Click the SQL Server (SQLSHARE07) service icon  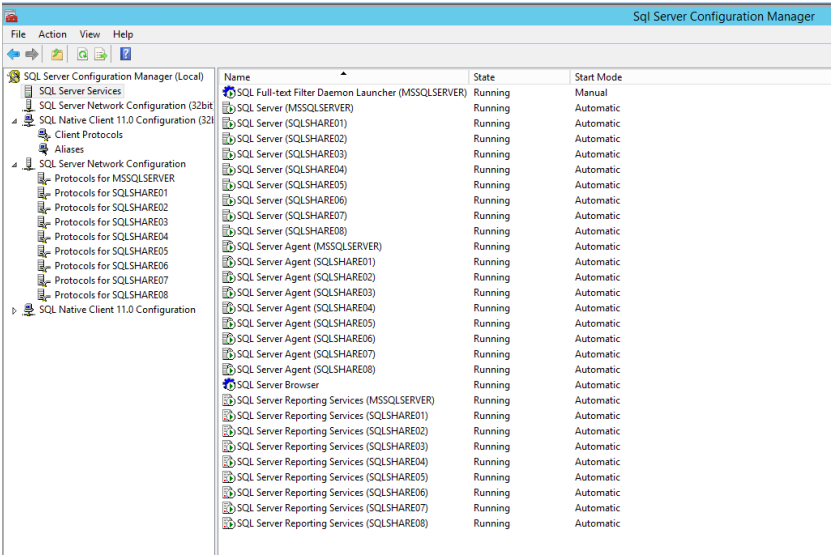[x=229, y=216]
